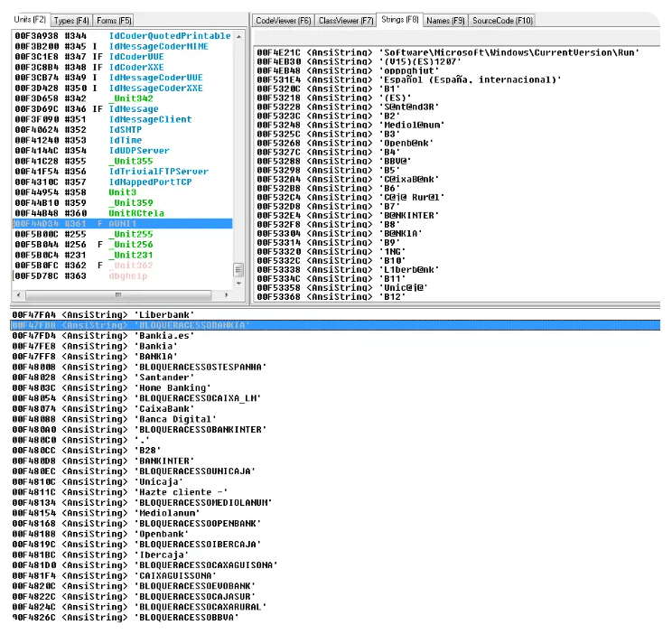Image resolution: width=672 pixels, height=634 pixels.
Task: Select string 'Ibercaja'
Action: click(162, 555)
